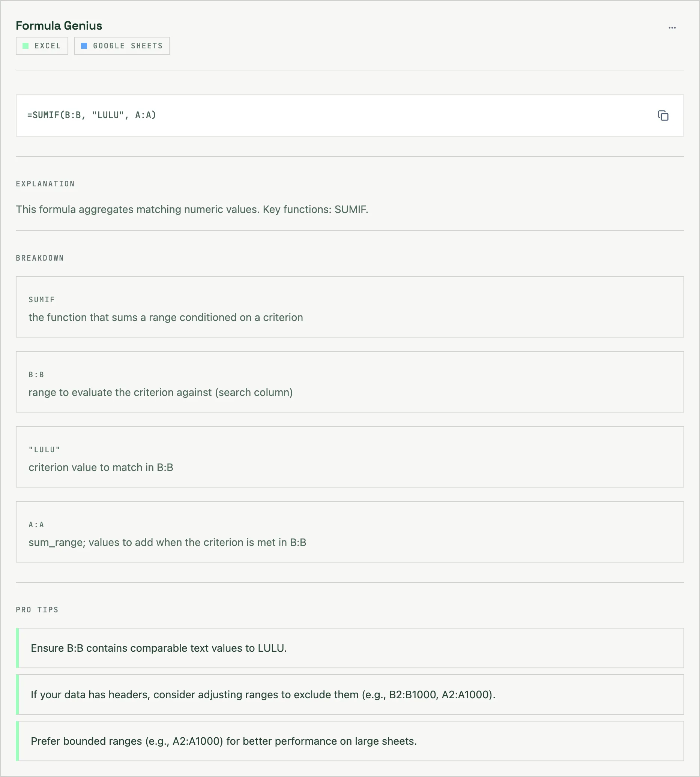The width and height of the screenshot is (700, 777).
Task: Click the tip about bounded ranges
Action: [x=350, y=741]
